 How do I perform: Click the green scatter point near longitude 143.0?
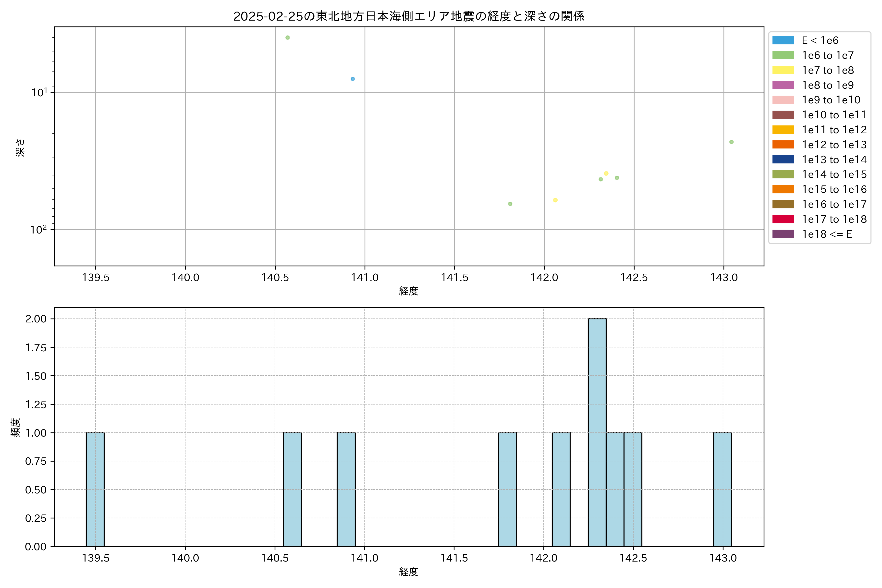pyautogui.click(x=731, y=142)
